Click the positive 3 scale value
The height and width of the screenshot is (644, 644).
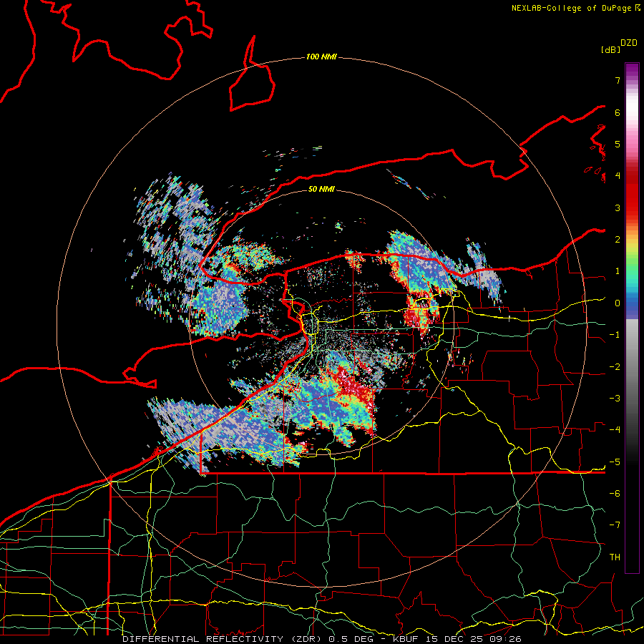618,208
